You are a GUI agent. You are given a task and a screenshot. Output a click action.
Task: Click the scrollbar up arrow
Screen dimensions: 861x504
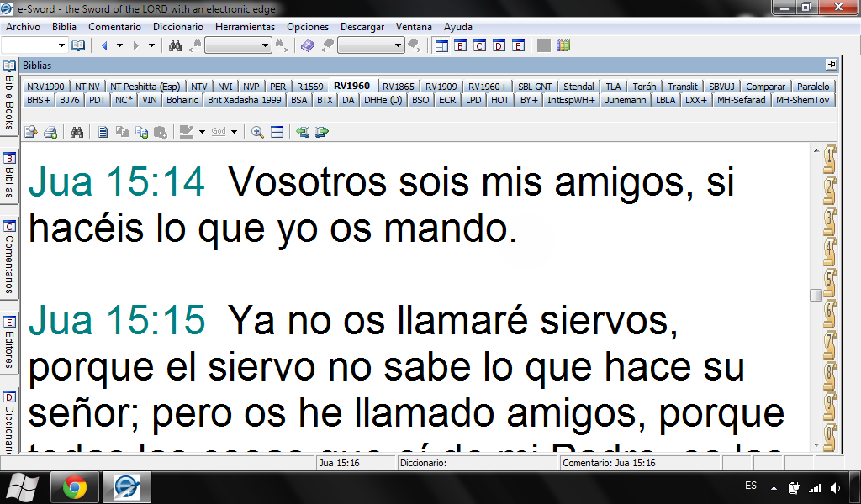[816, 150]
